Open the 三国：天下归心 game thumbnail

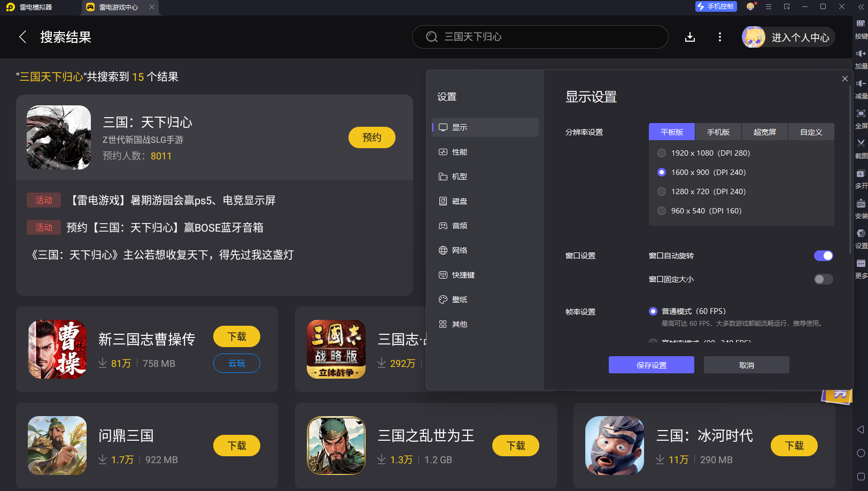coord(59,137)
